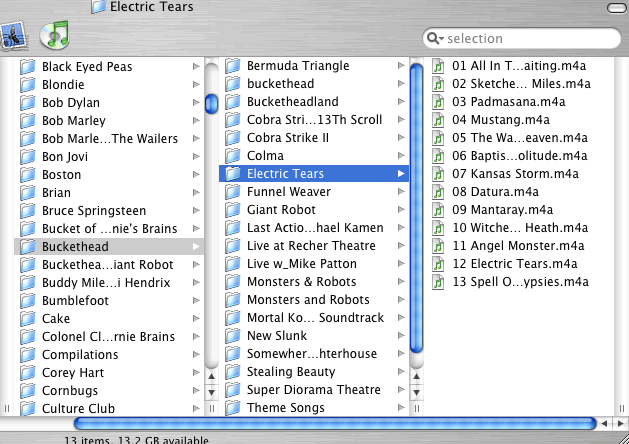
Task: Open the Mail stamp toolbar icon
Action: (x=14, y=36)
